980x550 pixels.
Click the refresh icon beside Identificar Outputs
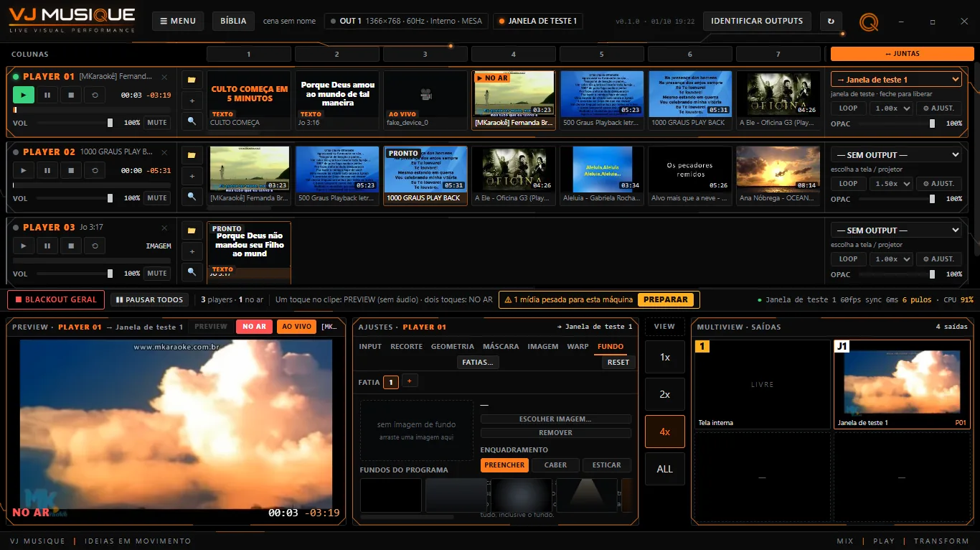coord(831,22)
